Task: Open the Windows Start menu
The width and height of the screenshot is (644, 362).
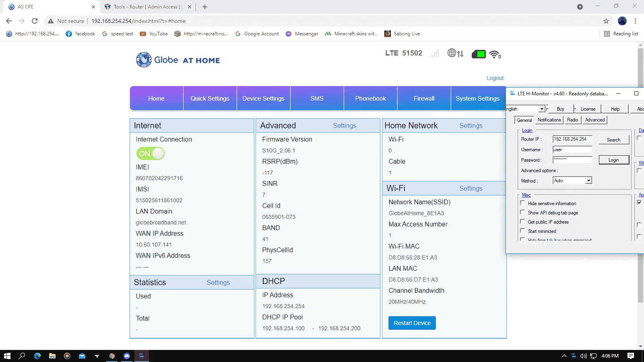Action: (7, 356)
